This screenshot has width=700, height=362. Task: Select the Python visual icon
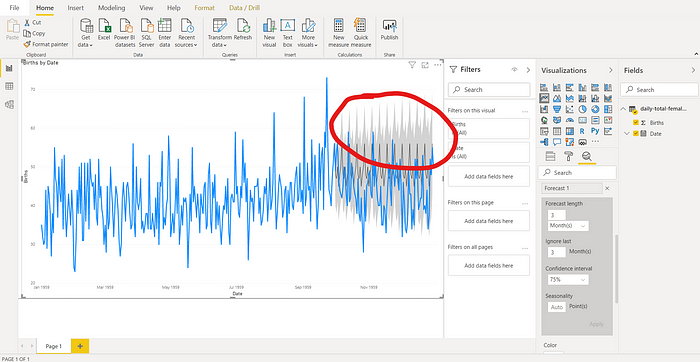tap(595, 131)
